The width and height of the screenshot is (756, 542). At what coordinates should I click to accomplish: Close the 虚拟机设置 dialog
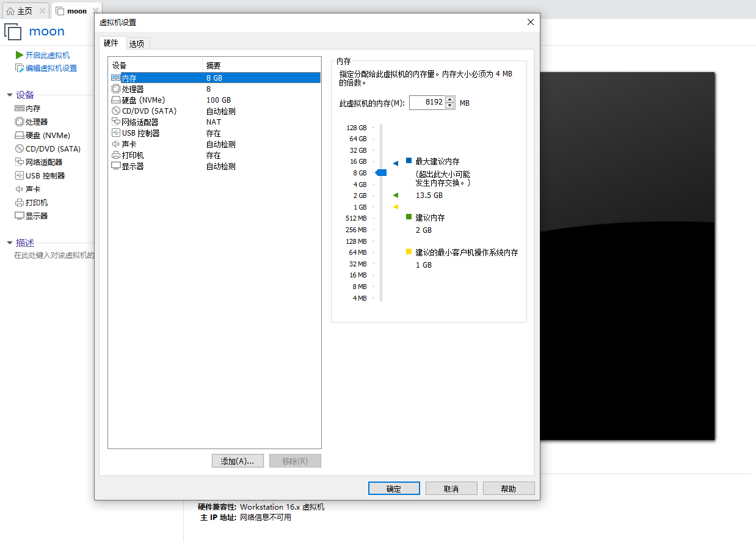coord(530,22)
